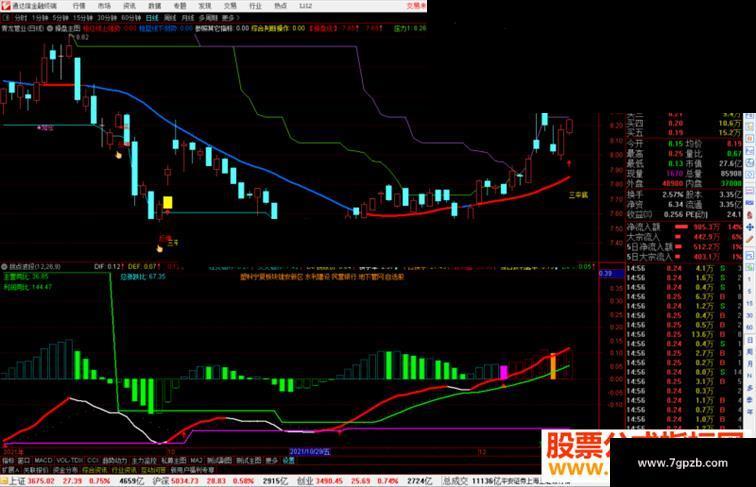
Task: Click 设置 indicator settings
Action: [x=288, y=460]
